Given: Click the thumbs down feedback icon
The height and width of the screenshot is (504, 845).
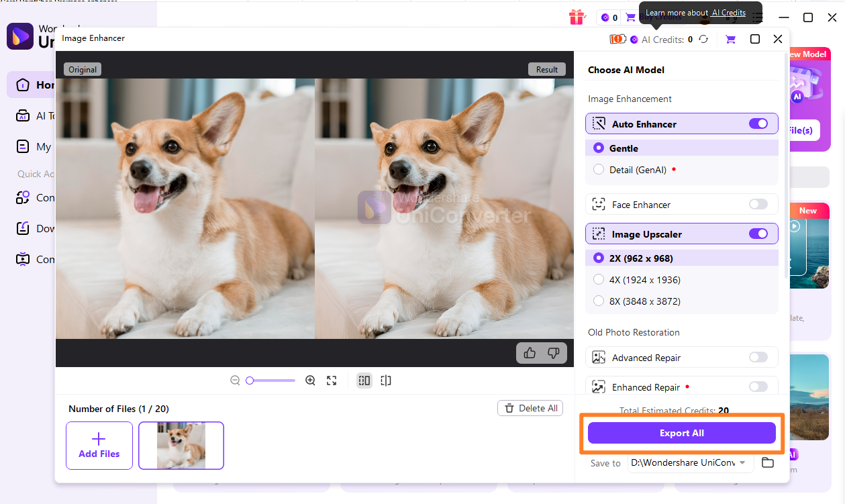Looking at the screenshot, I should coord(554,353).
